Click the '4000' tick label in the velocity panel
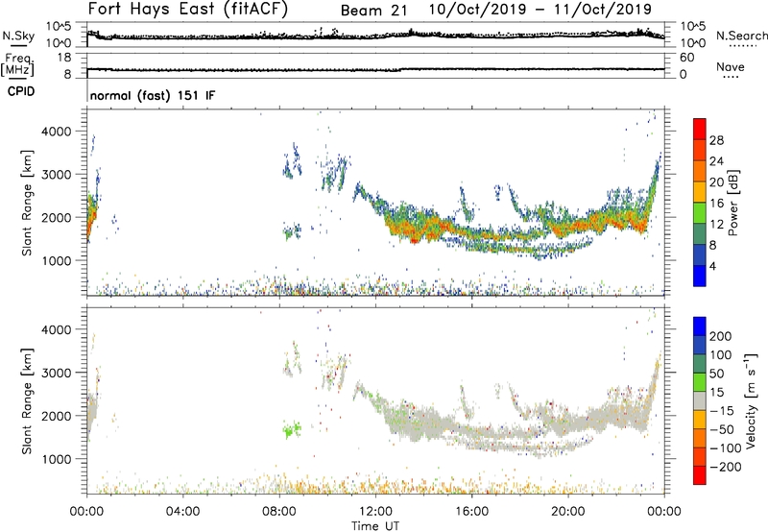 57,329
